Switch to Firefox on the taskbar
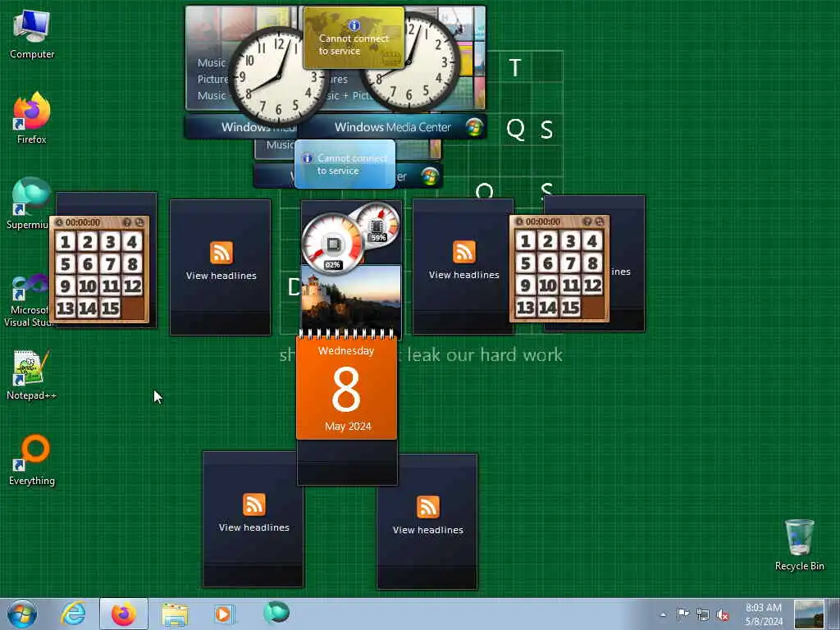Viewport: 840px width, 630px height. click(x=124, y=614)
